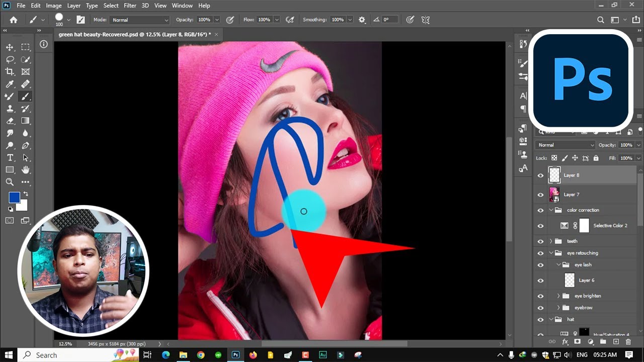The width and height of the screenshot is (644, 362).
Task: Click the Layer 7 thumbnail
Action: pyautogui.click(x=554, y=194)
